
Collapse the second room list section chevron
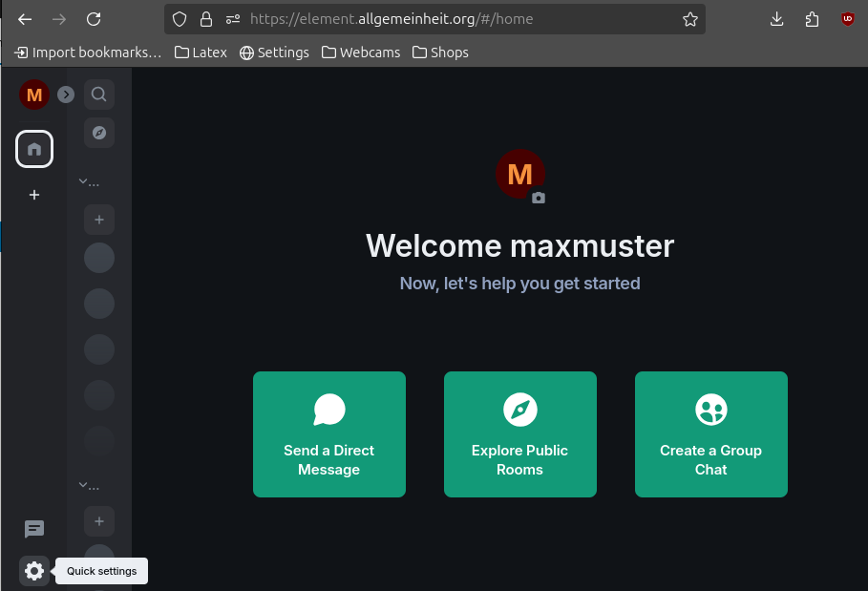(83, 485)
